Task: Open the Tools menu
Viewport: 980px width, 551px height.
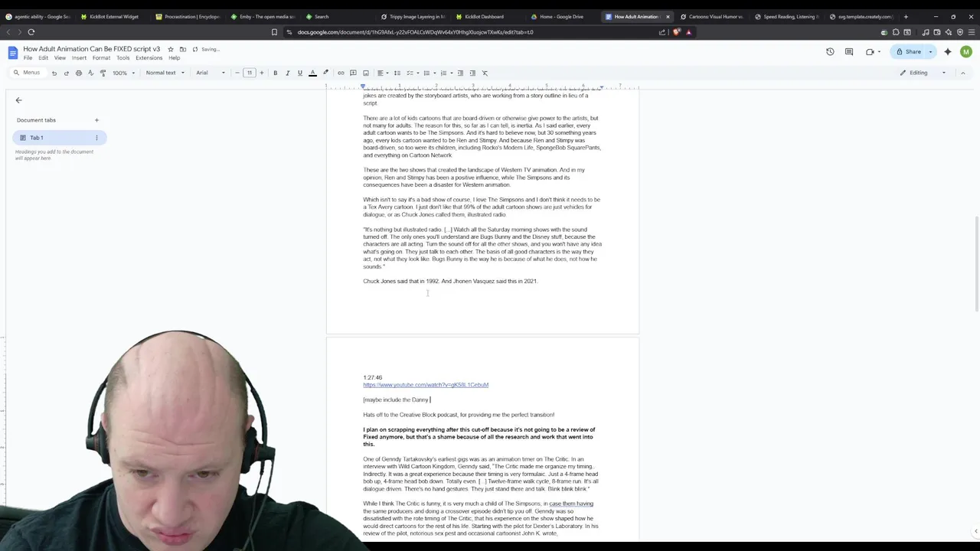Action: point(122,58)
